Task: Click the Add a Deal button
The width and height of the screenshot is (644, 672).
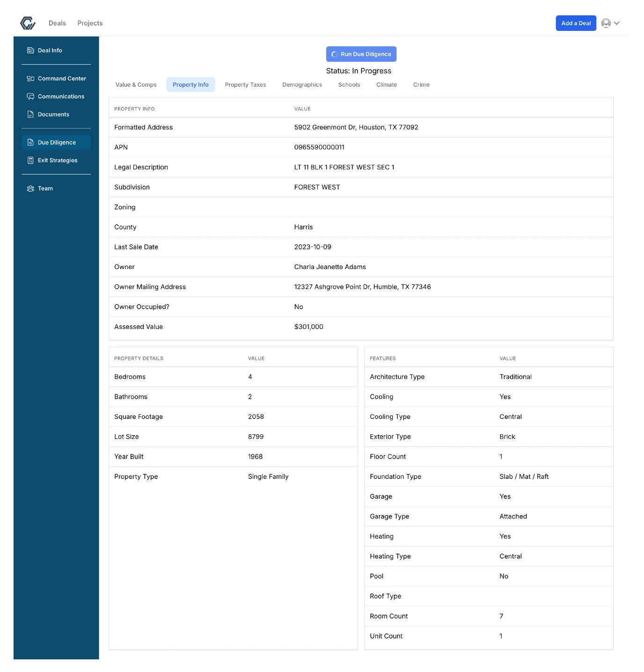Action: (x=576, y=23)
